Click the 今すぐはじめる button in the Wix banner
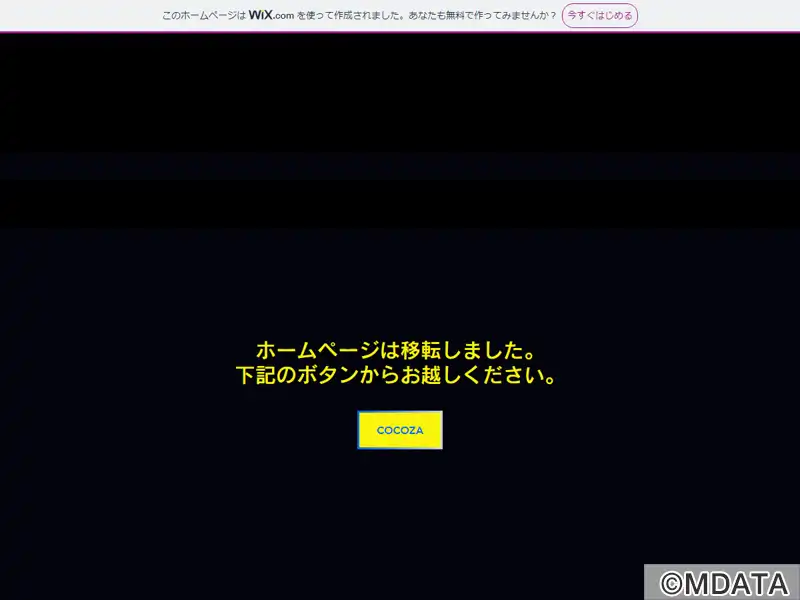The image size is (800, 600). pyautogui.click(x=599, y=15)
